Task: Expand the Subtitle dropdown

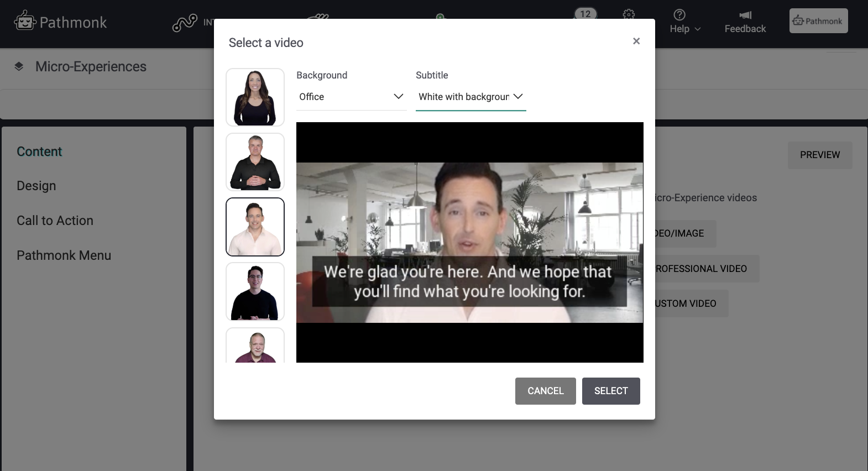Action: click(470, 97)
